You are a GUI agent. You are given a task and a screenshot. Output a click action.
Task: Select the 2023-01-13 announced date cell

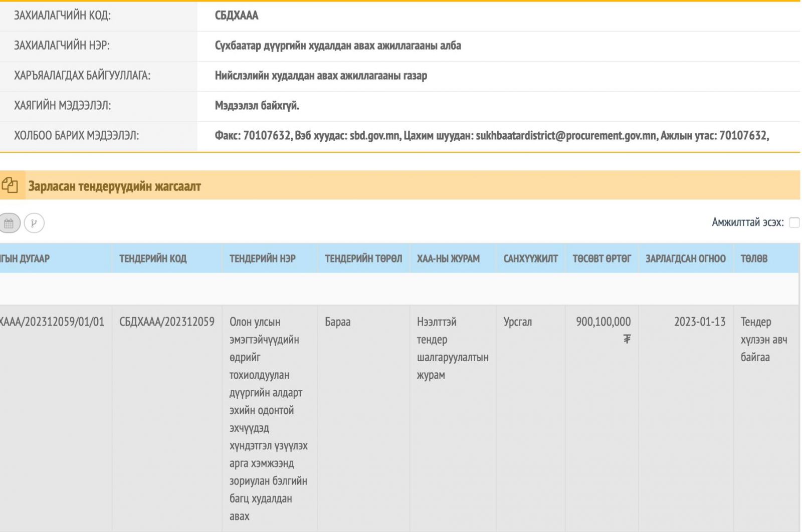click(699, 322)
